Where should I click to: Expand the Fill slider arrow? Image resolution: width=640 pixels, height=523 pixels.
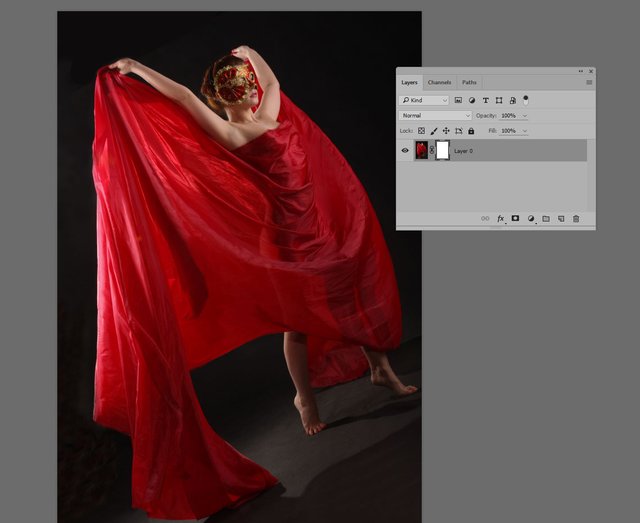coord(525,131)
